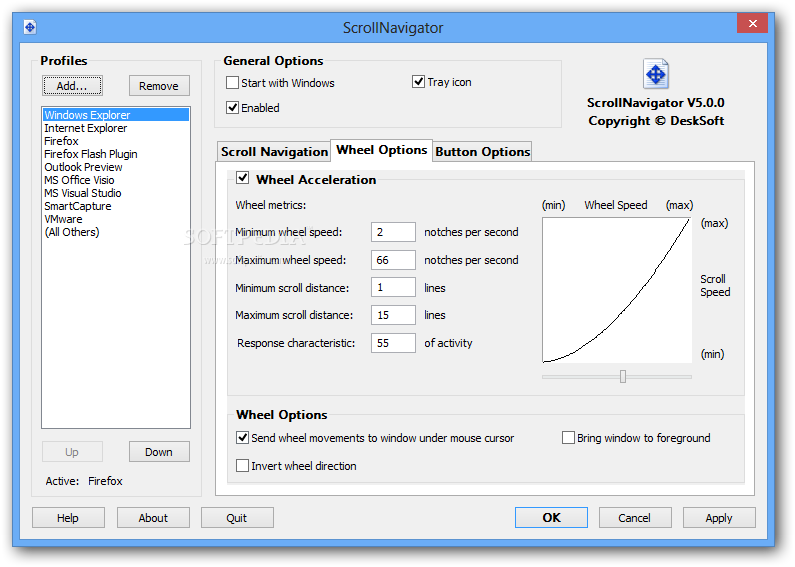Toggle the Tray icon checkbox
Image resolution: width=795 pixels, height=567 pixels.
tap(418, 82)
